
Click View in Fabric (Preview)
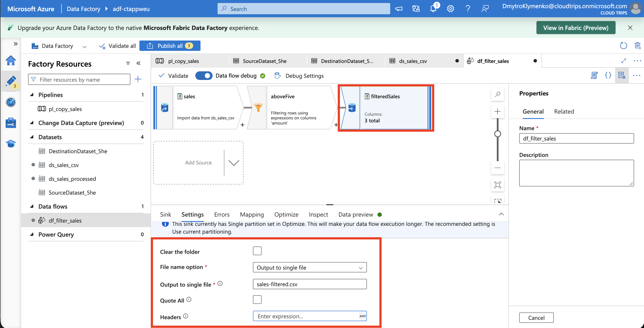(x=576, y=28)
